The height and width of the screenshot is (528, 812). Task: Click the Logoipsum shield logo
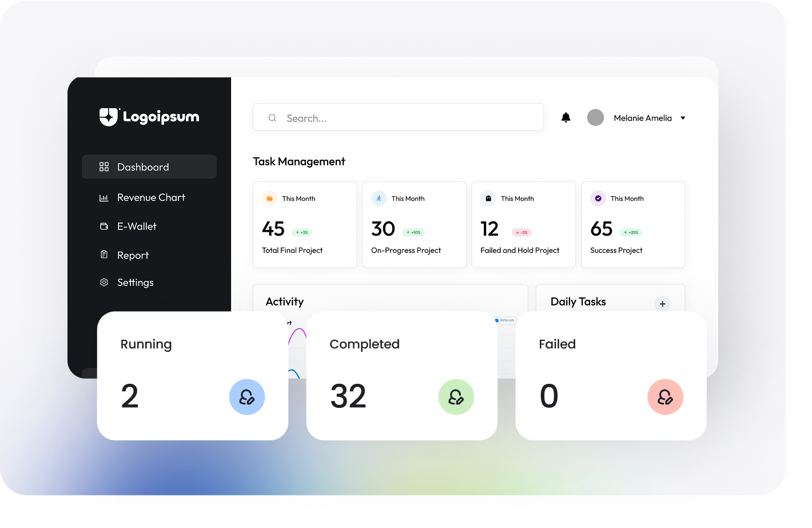click(109, 117)
